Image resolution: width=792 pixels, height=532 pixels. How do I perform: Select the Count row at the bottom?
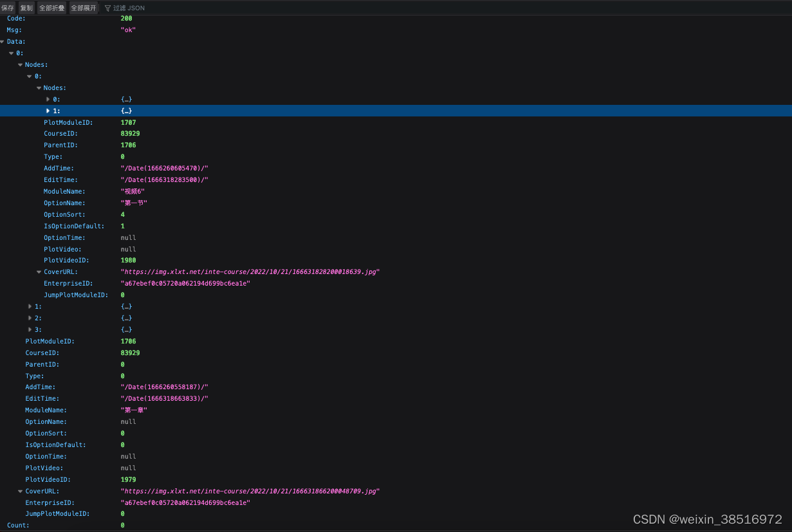coord(396,526)
